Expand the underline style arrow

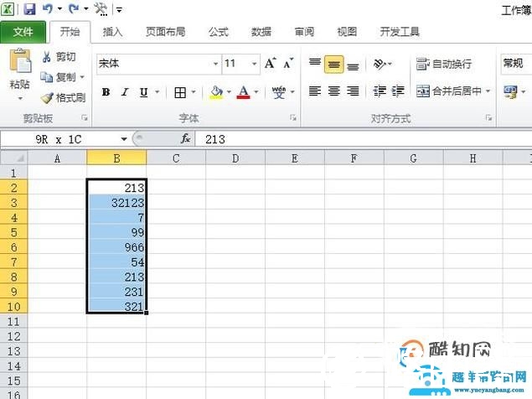[x=158, y=92]
